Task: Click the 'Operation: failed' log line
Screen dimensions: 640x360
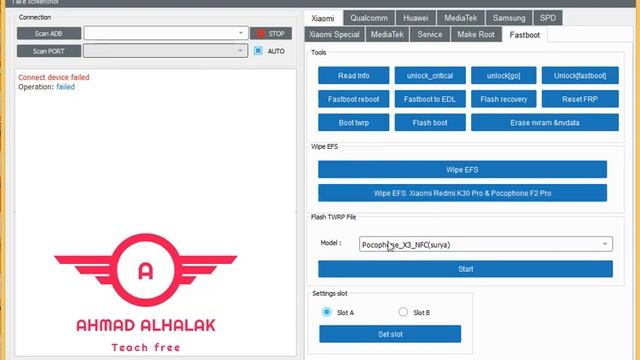Action: pyautogui.click(x=47, y=87)
